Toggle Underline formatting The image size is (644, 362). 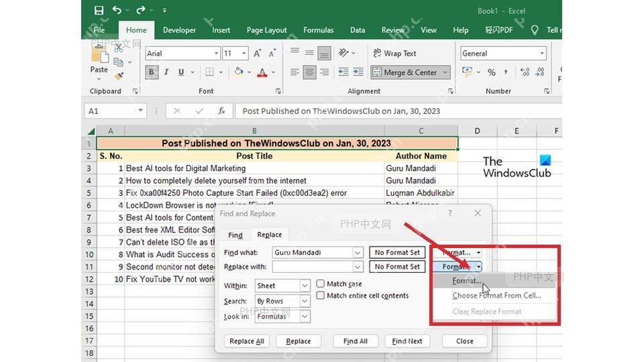tap(180, 72)
